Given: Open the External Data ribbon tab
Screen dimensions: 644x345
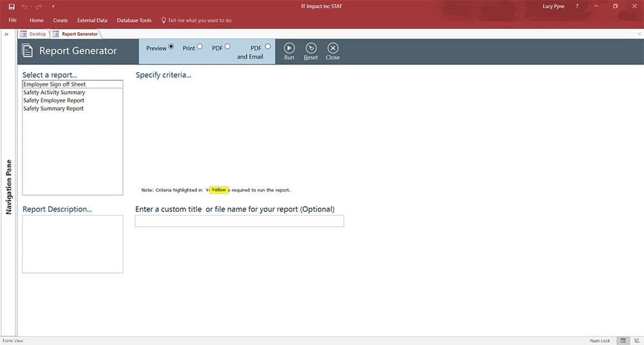Looking at the screenshot, I should coord(92,20).
